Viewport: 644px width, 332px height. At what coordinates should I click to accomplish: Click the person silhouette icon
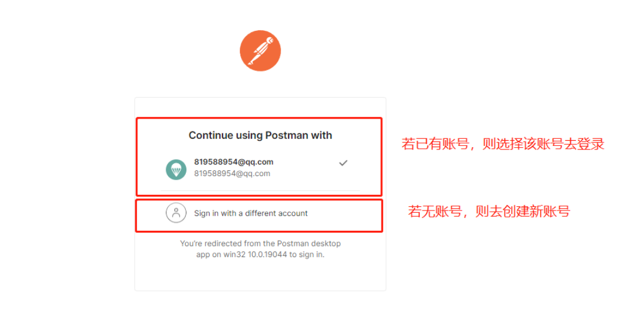click(176, 213)
